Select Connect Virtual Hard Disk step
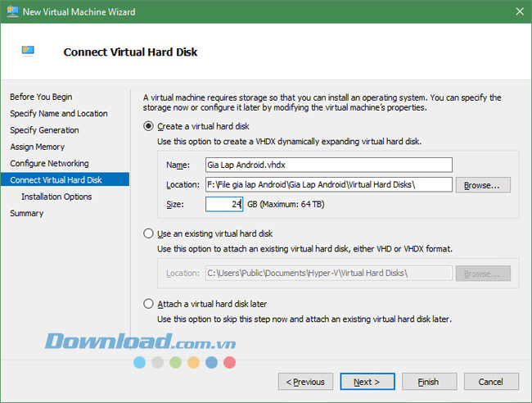The width and height of the screenshot is (532, 403). [65, 179]
